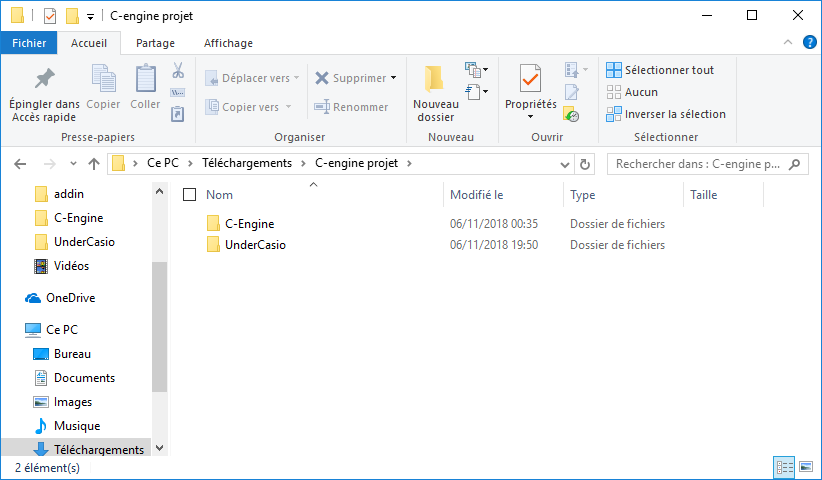Click the Properties quick access toolbar icon

pos(50,16)
